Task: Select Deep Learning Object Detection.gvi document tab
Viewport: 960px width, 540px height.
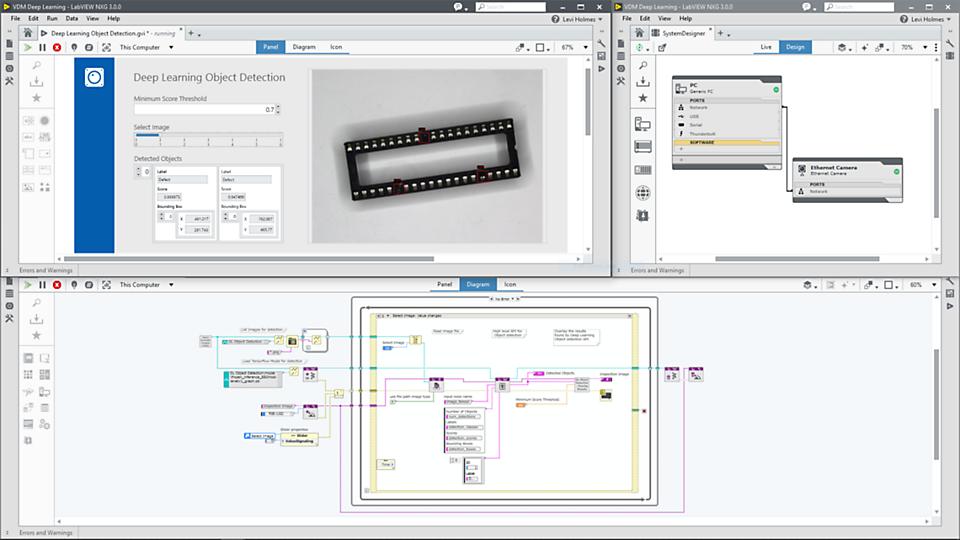Action: 111,33
